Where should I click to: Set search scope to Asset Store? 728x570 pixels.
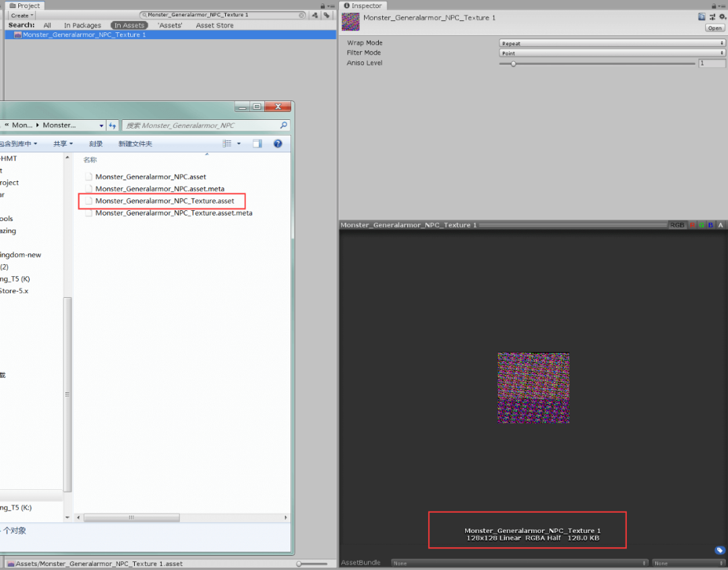214,25
